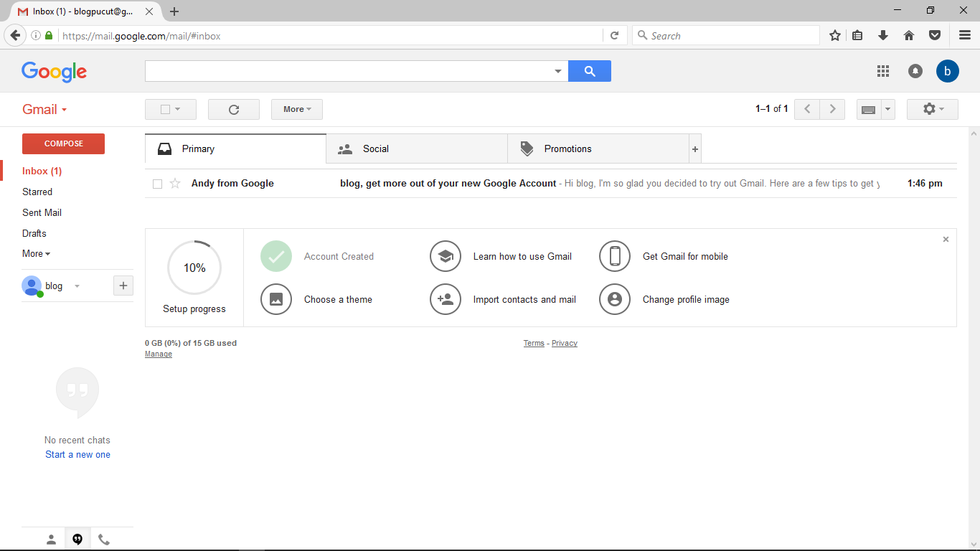Open the settings gear dropdown

click(x=932, y=109)
